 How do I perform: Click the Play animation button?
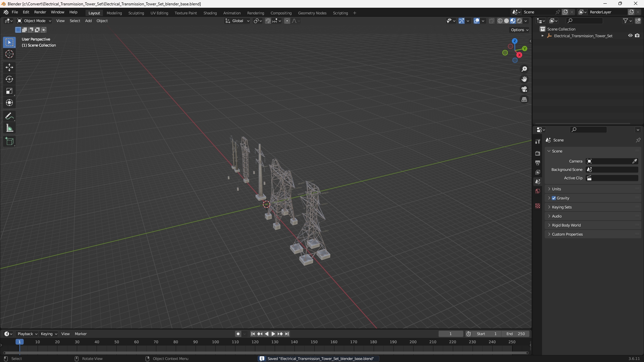point(273,334)
